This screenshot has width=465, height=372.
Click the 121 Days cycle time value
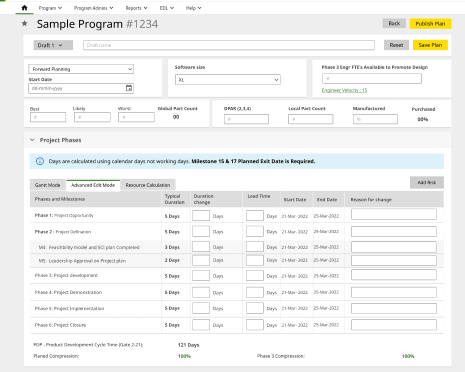pos(188,345)
